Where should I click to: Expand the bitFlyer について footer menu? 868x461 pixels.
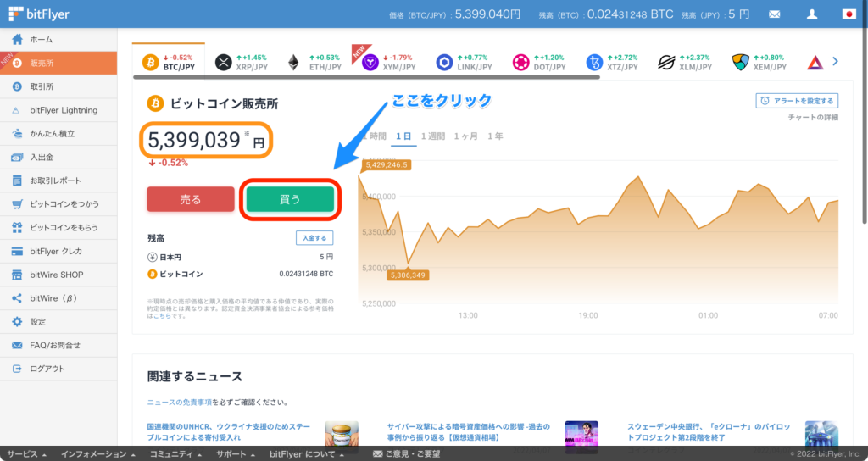pyautogui.click(x=307, y=454)
